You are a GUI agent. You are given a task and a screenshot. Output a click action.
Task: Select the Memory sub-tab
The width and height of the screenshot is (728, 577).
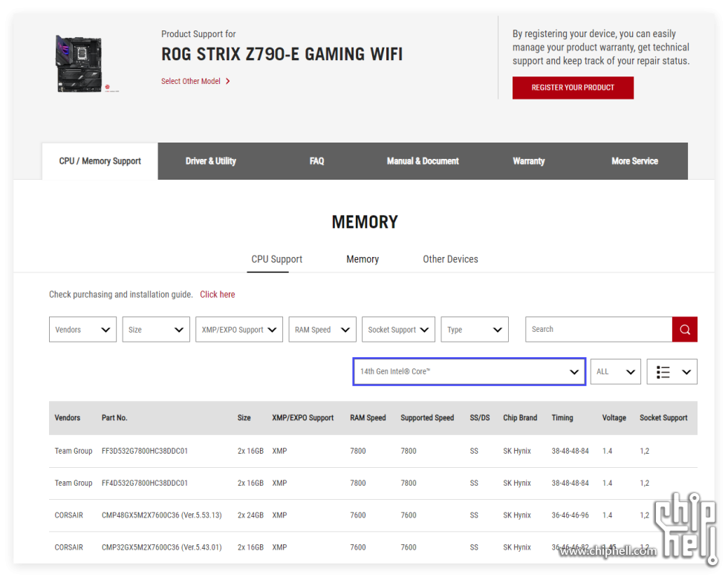(x=363, y=259)
